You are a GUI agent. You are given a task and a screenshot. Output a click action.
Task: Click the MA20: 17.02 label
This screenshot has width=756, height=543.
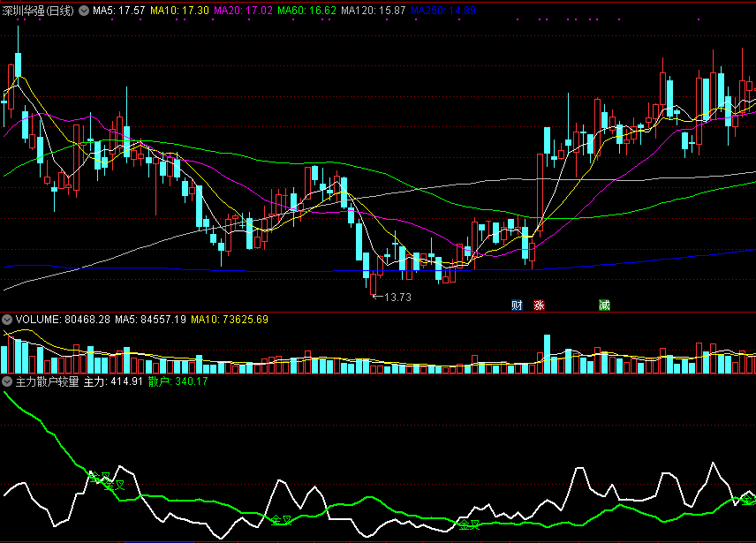pyautogui.click(x=243, y=11)
